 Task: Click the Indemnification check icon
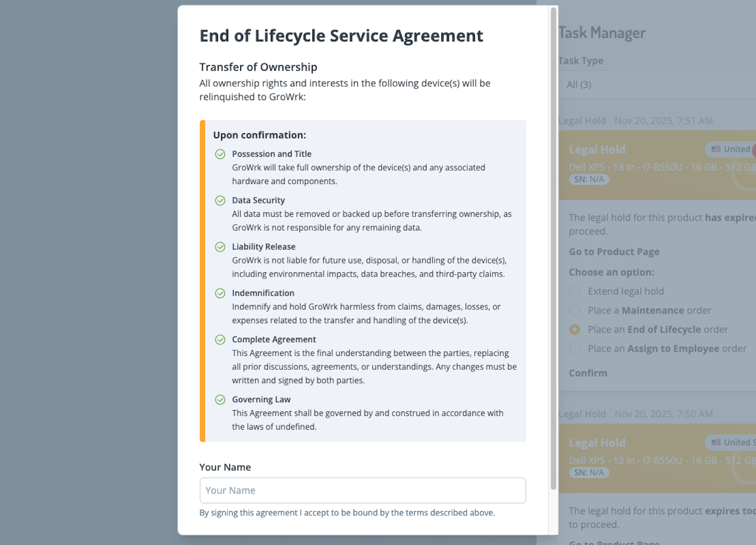click(220, 293)
